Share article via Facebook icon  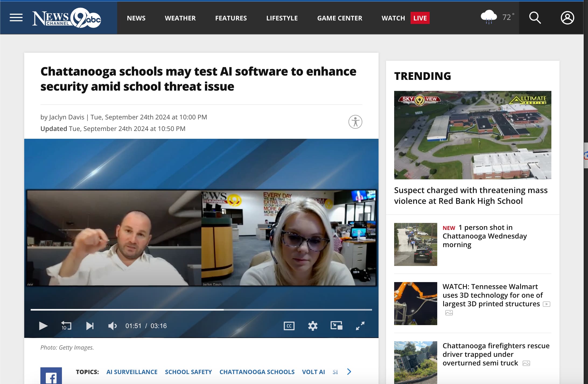pos(51,376)
